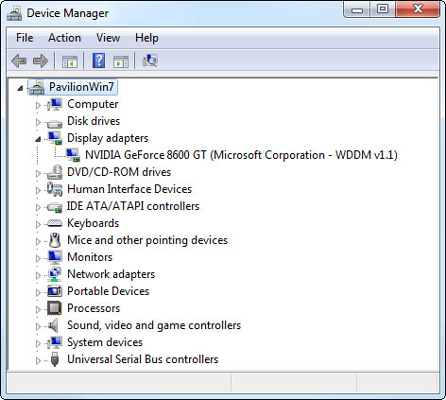
Task: Select the Network adapters label
Action: pos(111,274)
